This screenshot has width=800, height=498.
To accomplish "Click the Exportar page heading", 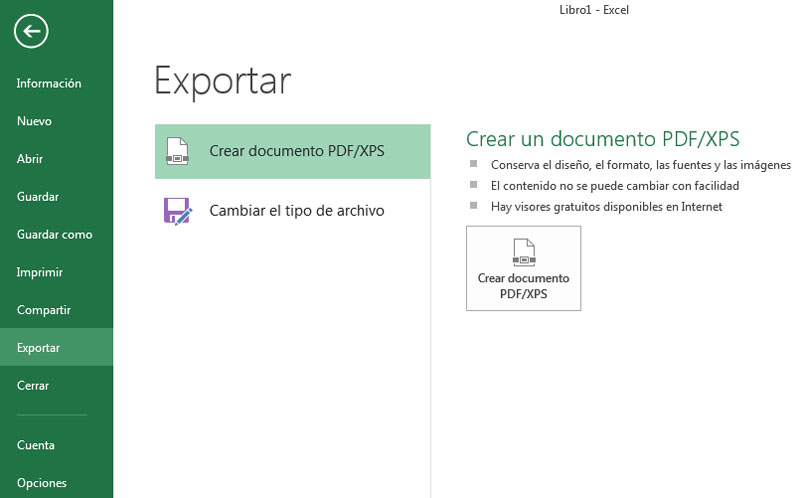I will pos(222,81).
